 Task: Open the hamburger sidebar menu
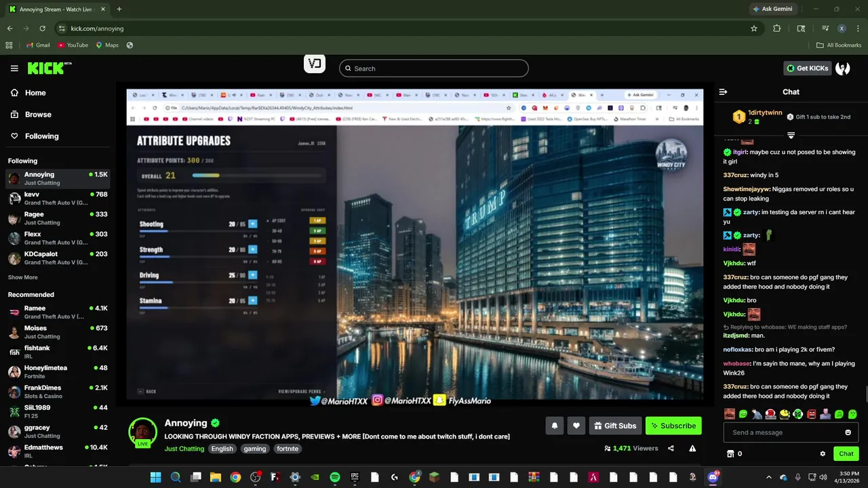tap(14, 68)
